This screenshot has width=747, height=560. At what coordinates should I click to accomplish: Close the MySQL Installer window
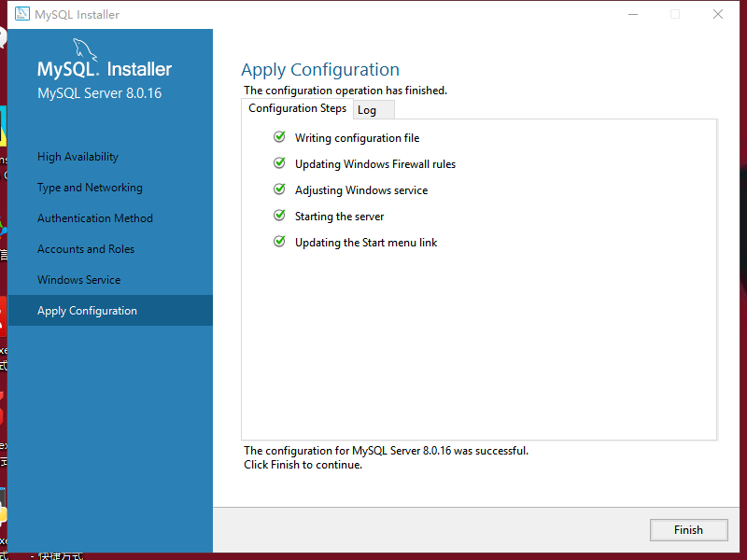point(718,14)
